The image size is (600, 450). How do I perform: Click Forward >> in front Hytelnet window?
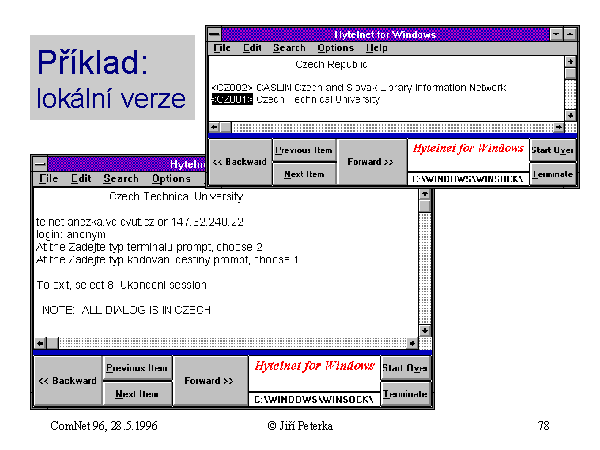coord(370,162)
